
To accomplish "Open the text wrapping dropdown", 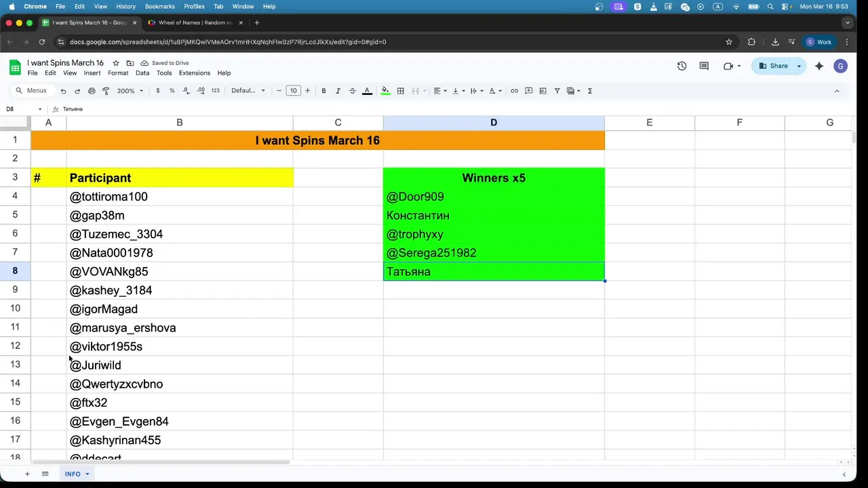I will click(x=476, y=91).
